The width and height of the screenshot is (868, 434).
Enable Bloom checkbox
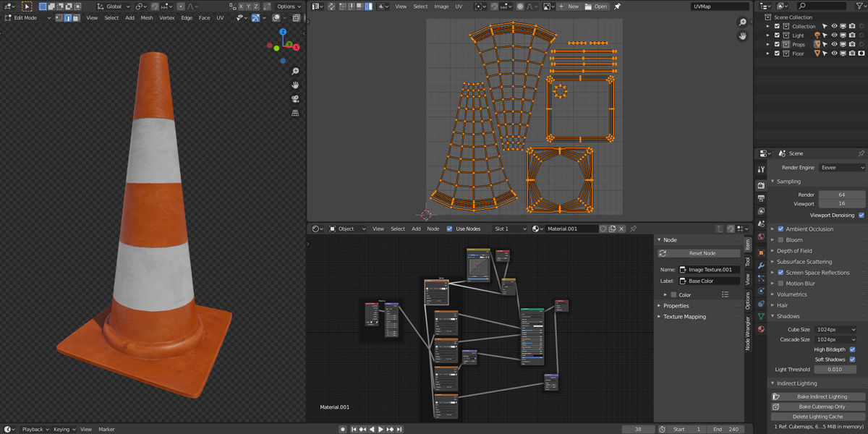click(780, 240)
